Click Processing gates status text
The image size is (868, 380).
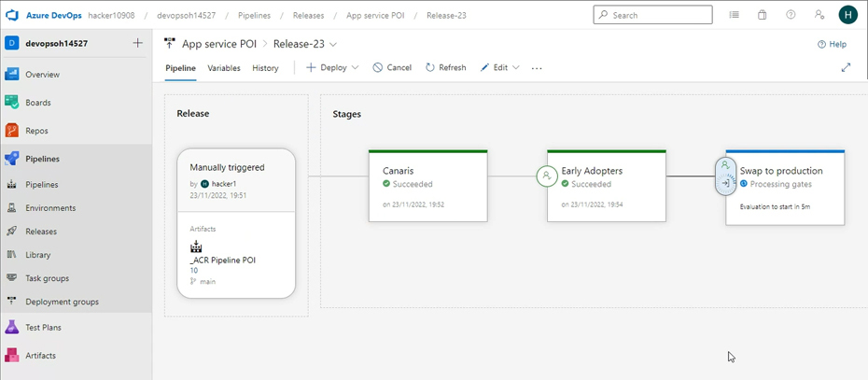point(780,184)
